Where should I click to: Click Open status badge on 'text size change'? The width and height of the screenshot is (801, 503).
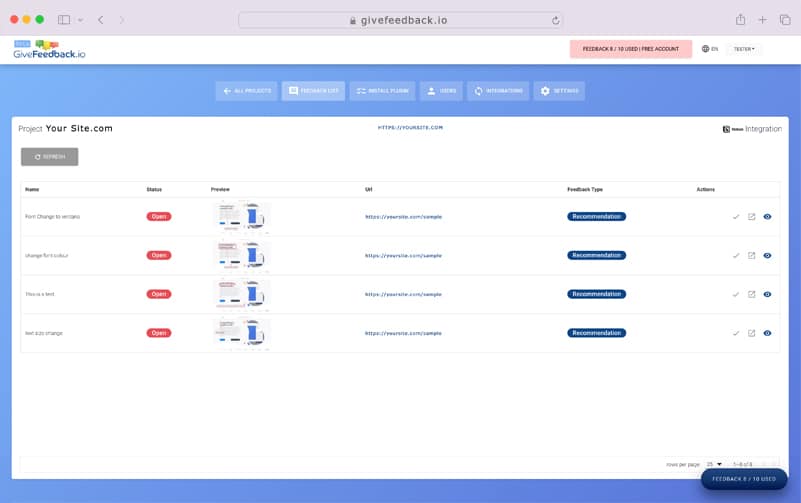tap(159, 333)
